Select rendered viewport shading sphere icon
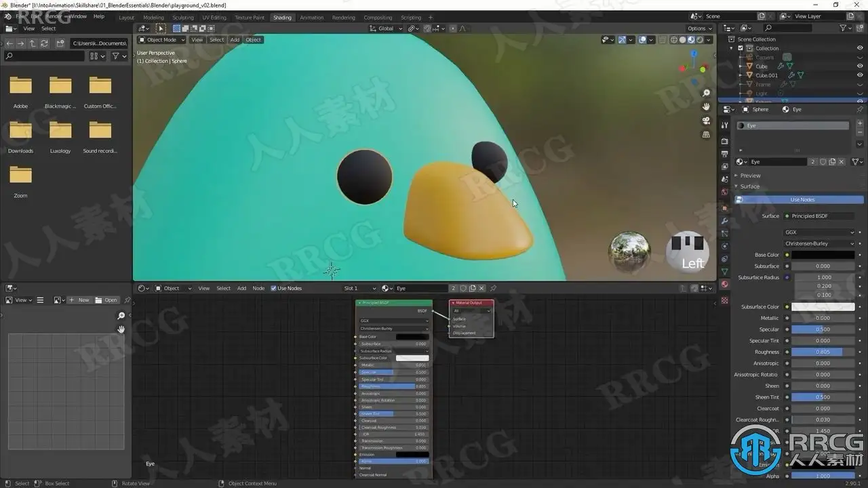 [700, 40]
